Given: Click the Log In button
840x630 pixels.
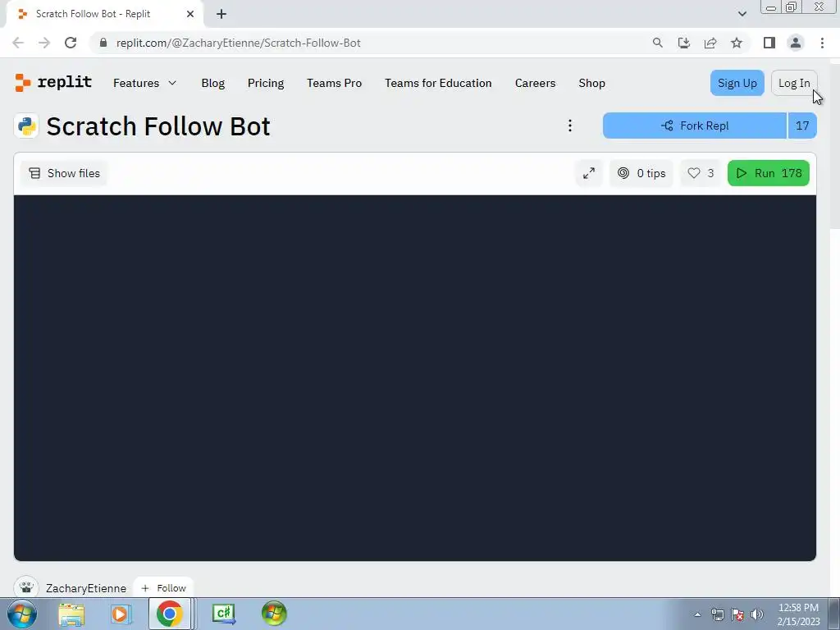Looking at the screenshot, I should click(x=794, y=83).
